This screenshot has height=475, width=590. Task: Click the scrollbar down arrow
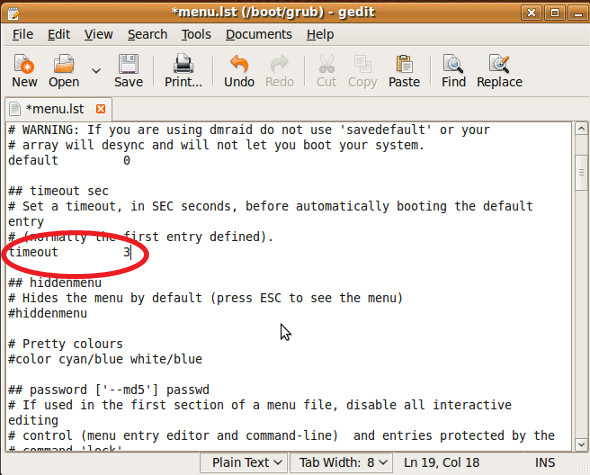pos(581,444)
